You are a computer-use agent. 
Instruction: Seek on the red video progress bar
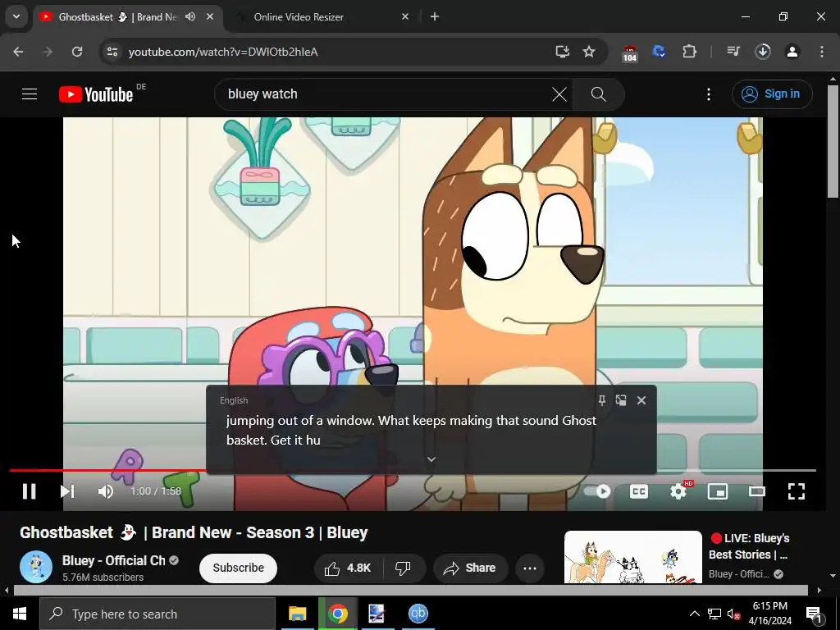(x=107, y=470)
